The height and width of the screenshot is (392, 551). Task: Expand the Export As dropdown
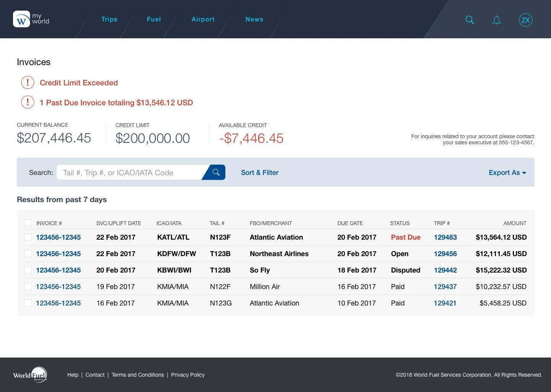(x=507, y=173)
